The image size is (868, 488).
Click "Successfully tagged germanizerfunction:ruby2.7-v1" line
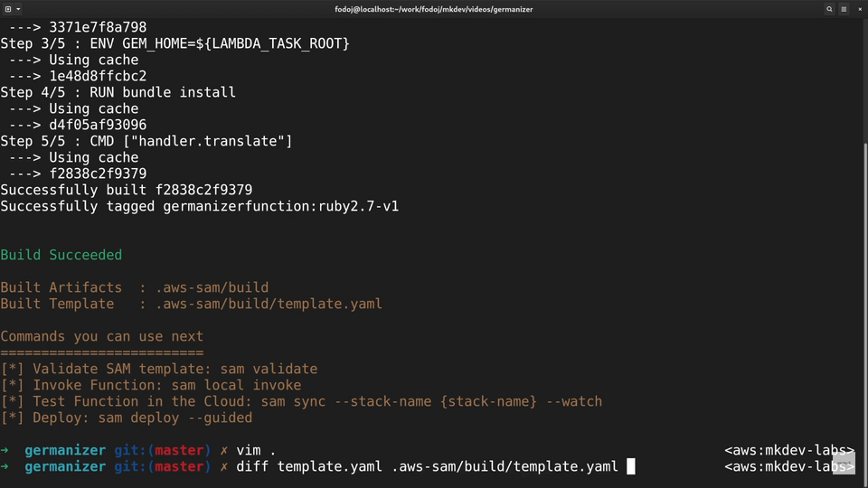tap(199, 206)
